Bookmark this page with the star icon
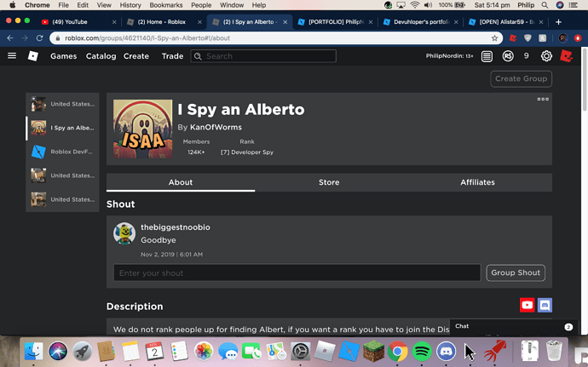The height and width of the screenshot is (367, 588). click(x=494, y=38)
